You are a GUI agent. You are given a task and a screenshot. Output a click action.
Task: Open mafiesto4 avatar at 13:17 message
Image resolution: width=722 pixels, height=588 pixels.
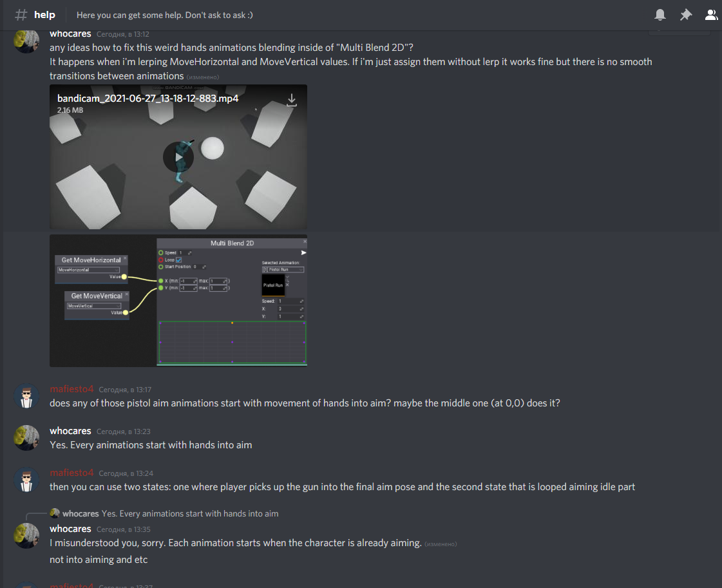26,396
